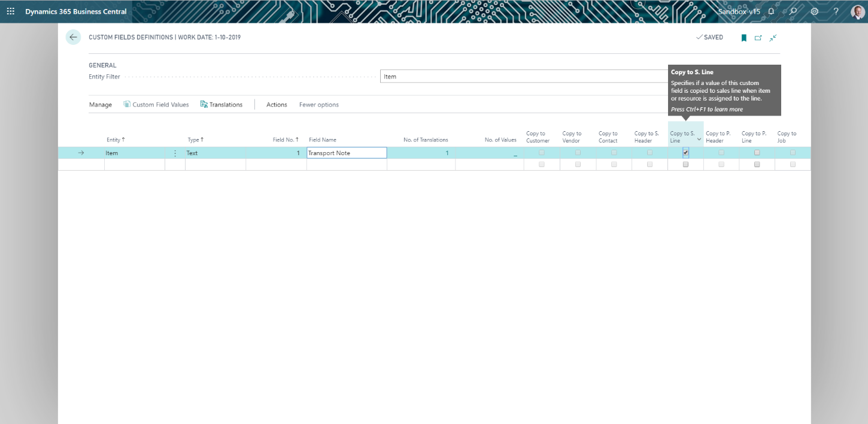Check Copy to P. Line for Item row
The image size is (868, 424).
point(757,153)
